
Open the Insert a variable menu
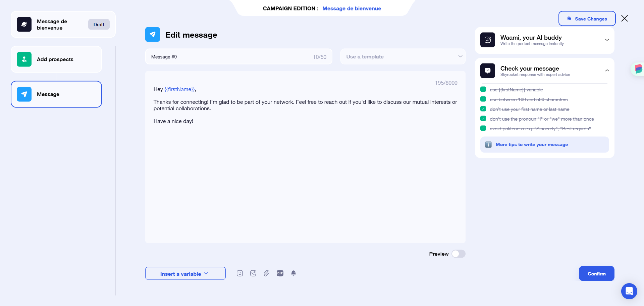click(185, 273)
